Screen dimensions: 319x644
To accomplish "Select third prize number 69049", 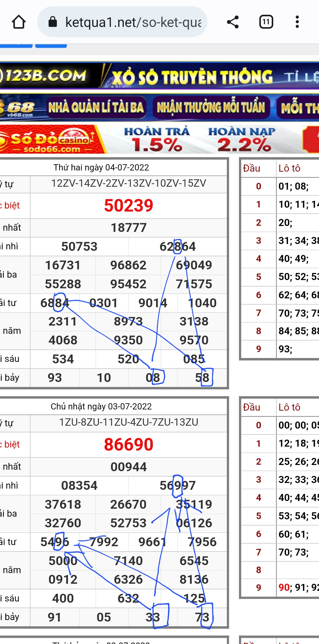I will [194, 265].
